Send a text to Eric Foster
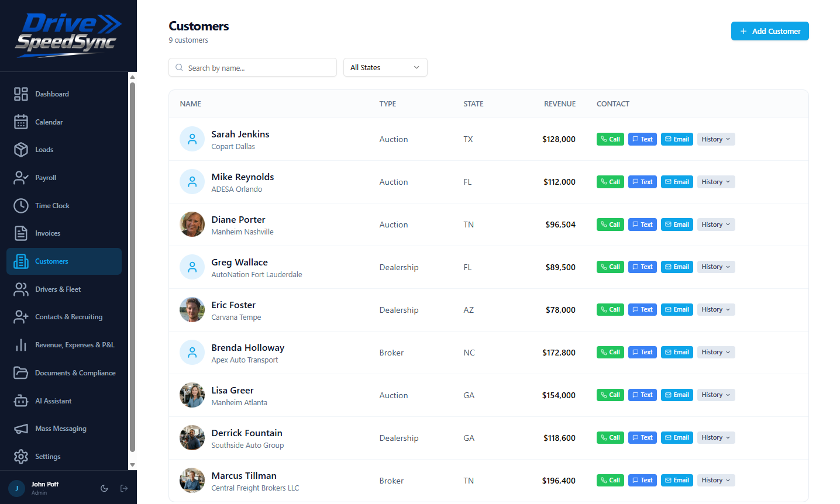Image resolution: width=840 pixels, height=504 pixels. 642,309
